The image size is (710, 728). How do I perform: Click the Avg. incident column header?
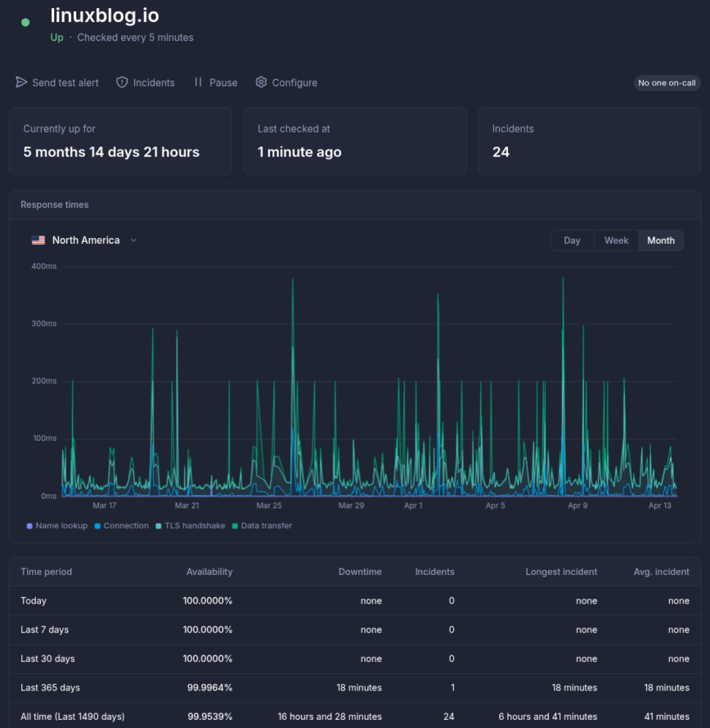(x=661, y=572)
